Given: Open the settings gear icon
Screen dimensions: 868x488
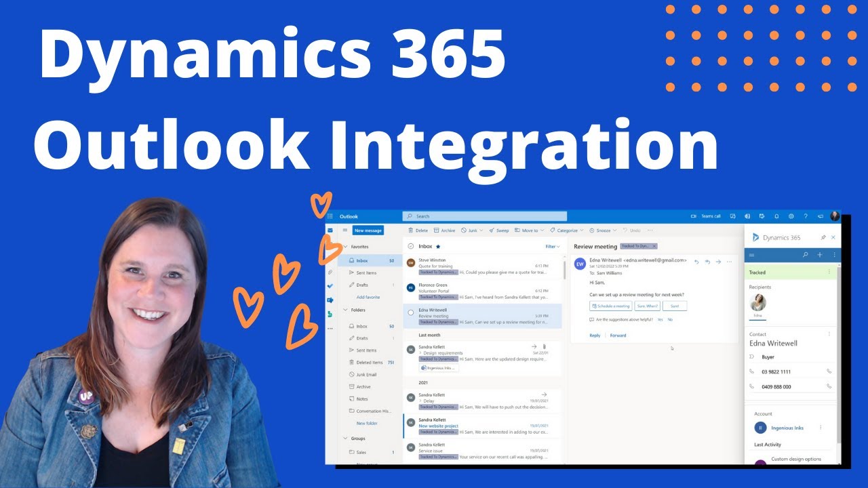Looking at the screenshot, I should point(791,216).
